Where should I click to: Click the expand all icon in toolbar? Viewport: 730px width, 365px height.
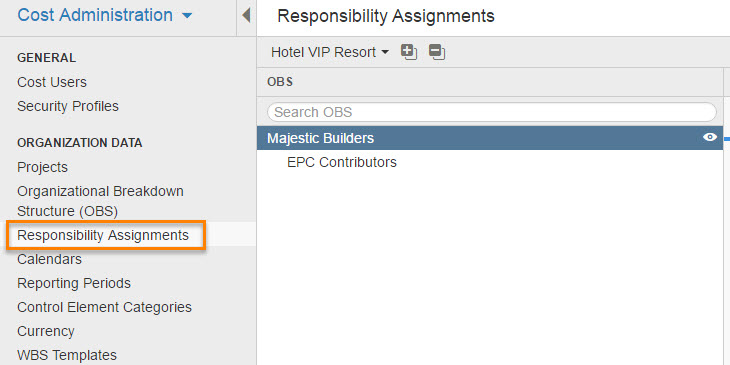coord(409,52)
